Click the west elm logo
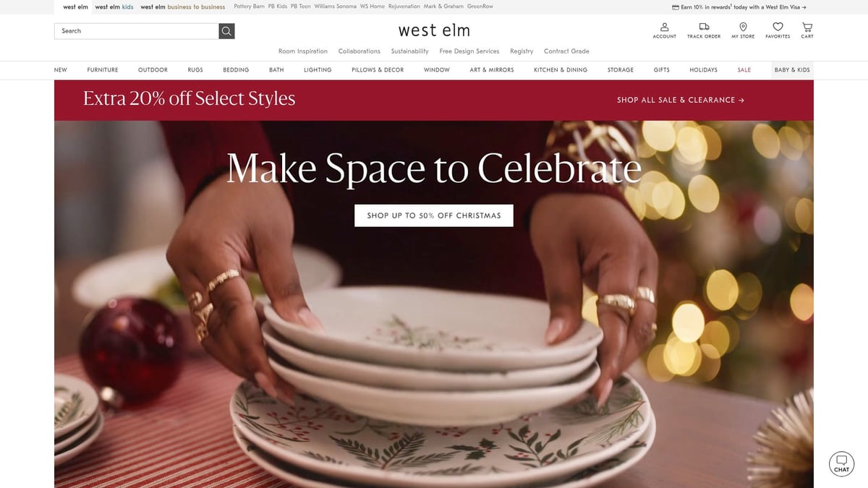The height and width of the screenshot is (488, 868). [x=434, y=30]
